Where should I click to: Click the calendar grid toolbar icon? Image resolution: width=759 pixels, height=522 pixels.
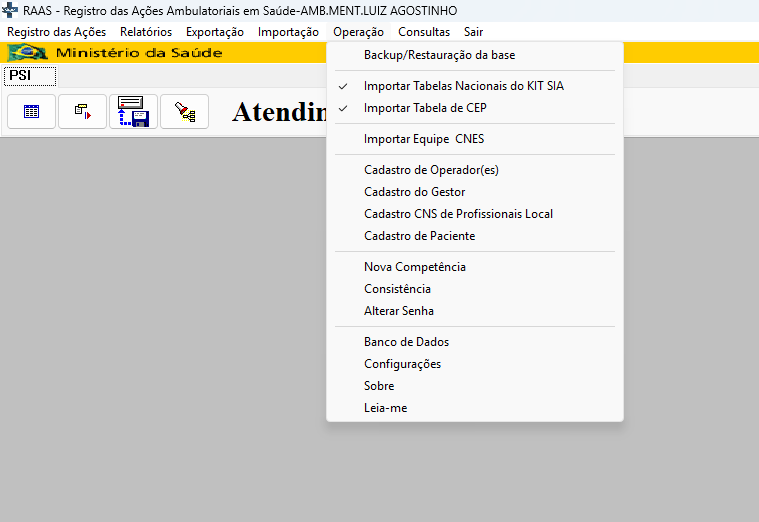(31, 112)
